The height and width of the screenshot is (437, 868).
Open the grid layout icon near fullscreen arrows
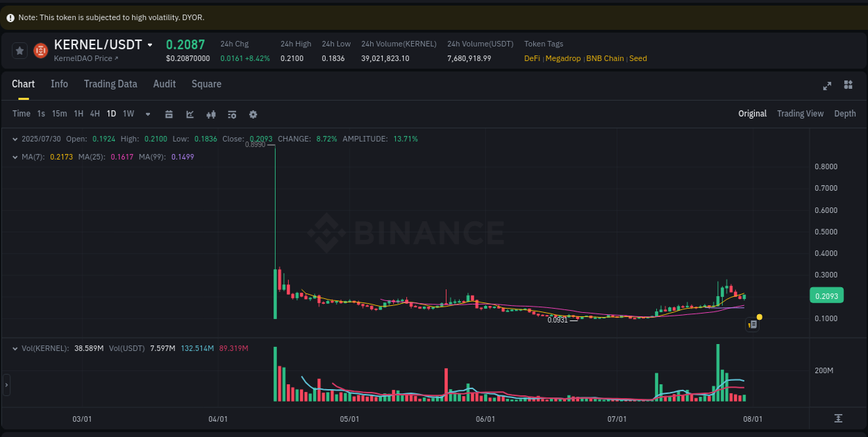click(x=848, y=85)
